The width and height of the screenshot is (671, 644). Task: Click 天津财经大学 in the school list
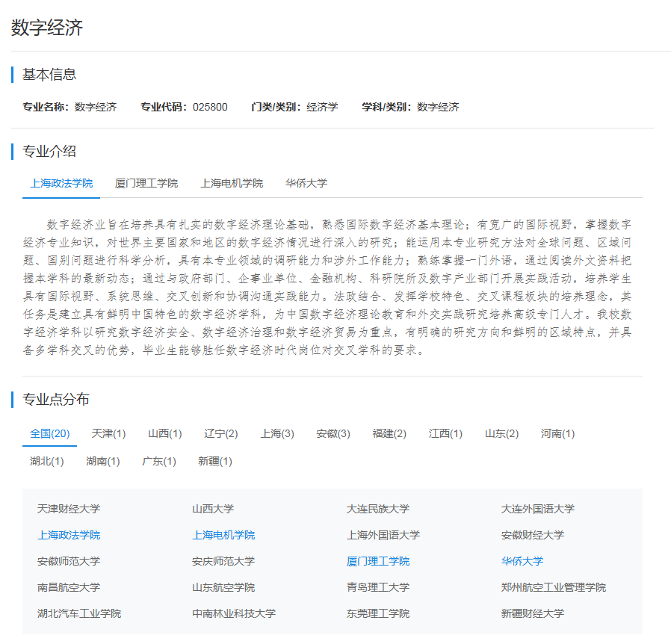[x=69, y=509]
